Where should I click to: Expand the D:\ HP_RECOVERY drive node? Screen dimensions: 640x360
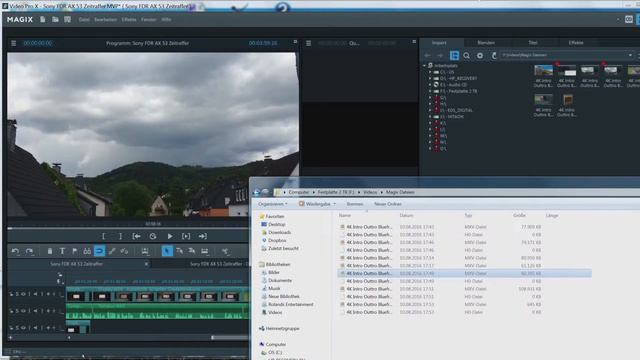[x=430, y=78]
